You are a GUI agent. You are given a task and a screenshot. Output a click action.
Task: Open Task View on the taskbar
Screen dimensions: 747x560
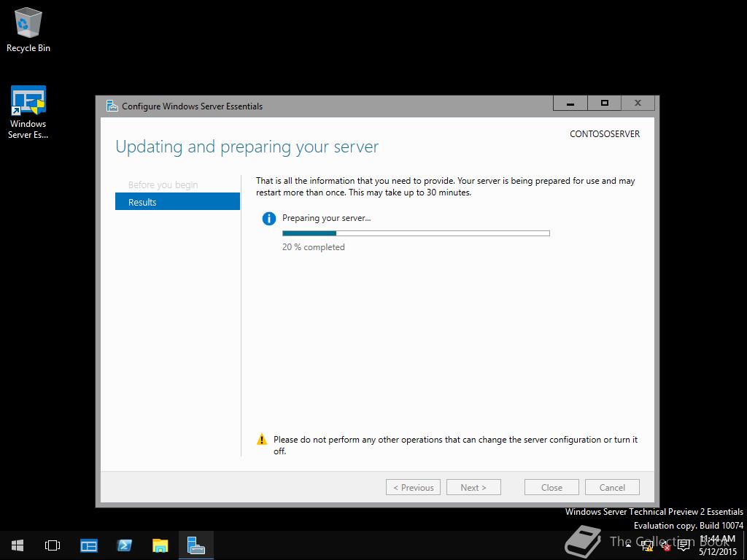click(x=53, y=545)
